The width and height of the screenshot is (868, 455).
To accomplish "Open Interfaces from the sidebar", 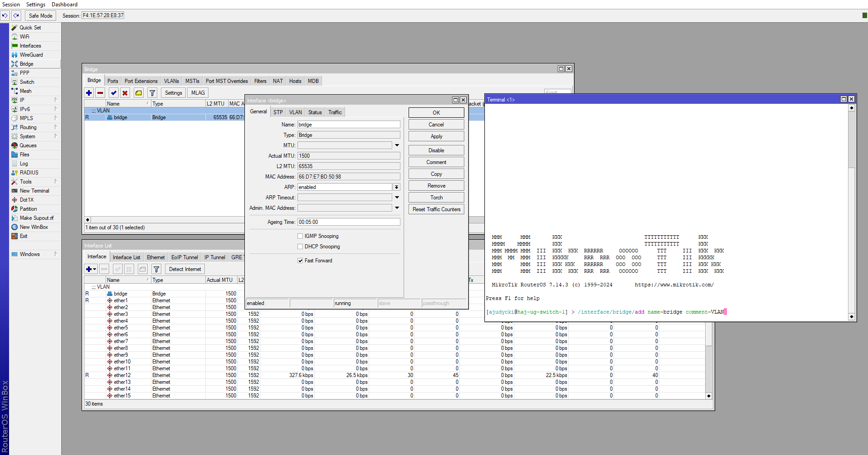I will 30,46.
